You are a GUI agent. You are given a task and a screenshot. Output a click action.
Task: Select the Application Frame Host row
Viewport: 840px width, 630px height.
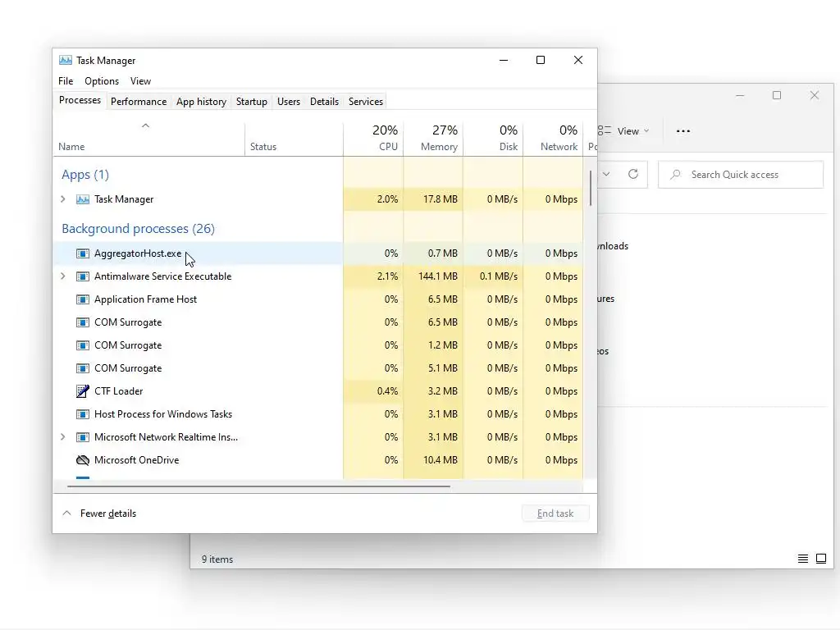317,299
